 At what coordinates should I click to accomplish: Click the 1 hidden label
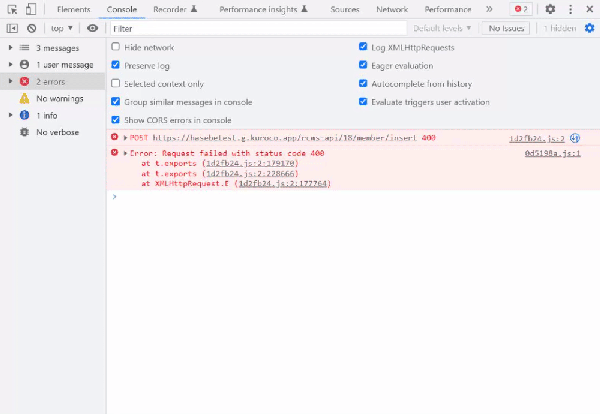coord(560,28)
